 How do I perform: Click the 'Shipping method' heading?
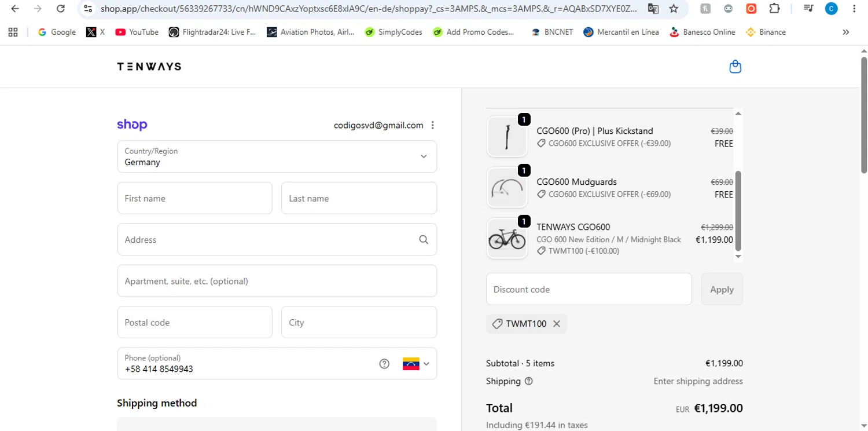tap(157, 403)
